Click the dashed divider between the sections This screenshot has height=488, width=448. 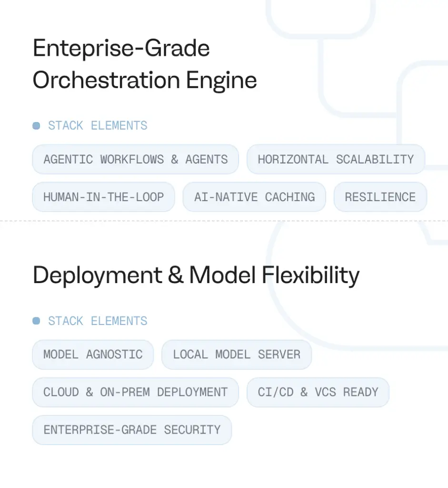tap(224, 221)
